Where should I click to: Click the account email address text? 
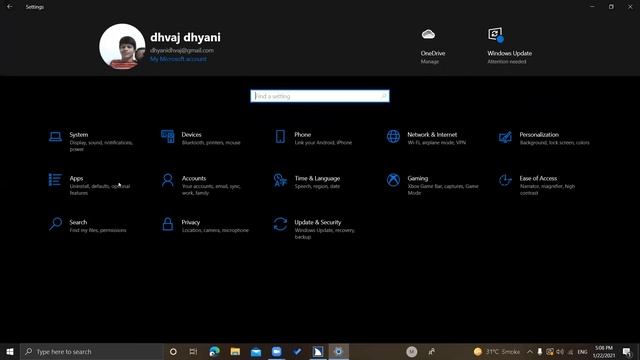click(182, 51)
